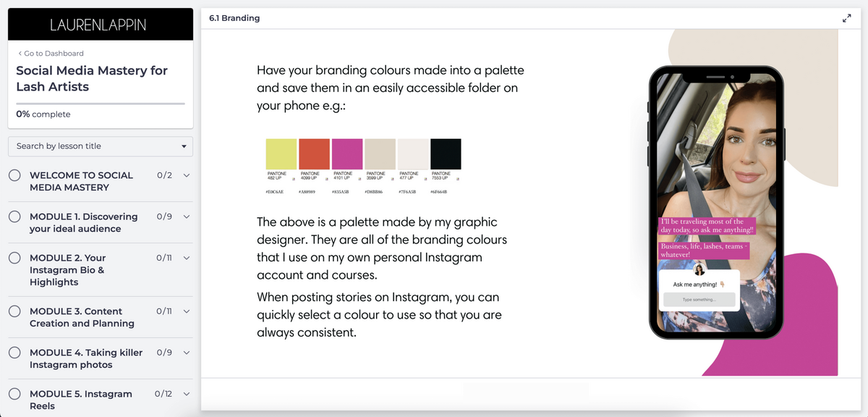Click the back arrow beside Go to Dashboard
The width and height of the screenshot is (868, 417).
click(20, 54)
